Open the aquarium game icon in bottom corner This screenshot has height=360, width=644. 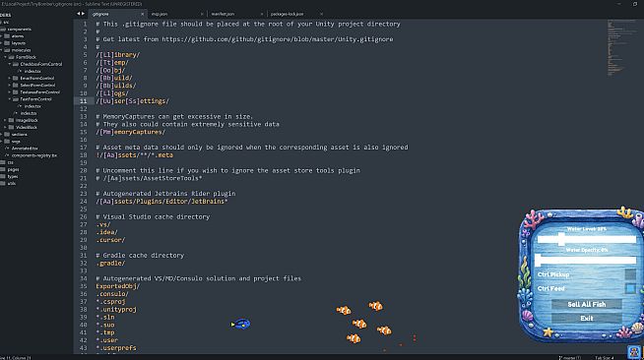point(634,352)
